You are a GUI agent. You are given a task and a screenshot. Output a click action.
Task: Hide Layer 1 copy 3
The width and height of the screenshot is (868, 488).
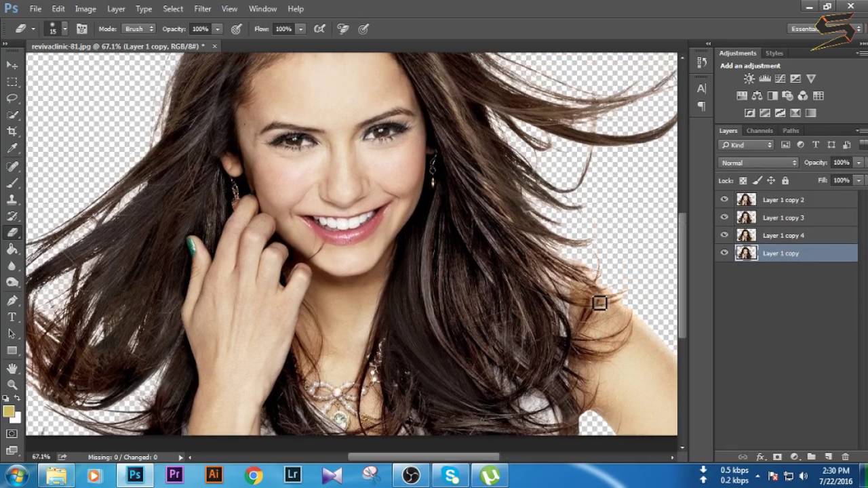click(x=724, y=218)
